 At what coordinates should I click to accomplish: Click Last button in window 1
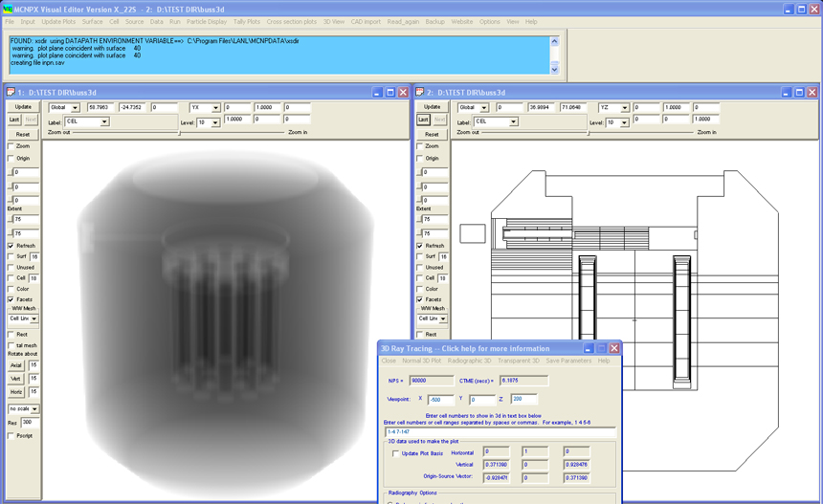[14, 120]
